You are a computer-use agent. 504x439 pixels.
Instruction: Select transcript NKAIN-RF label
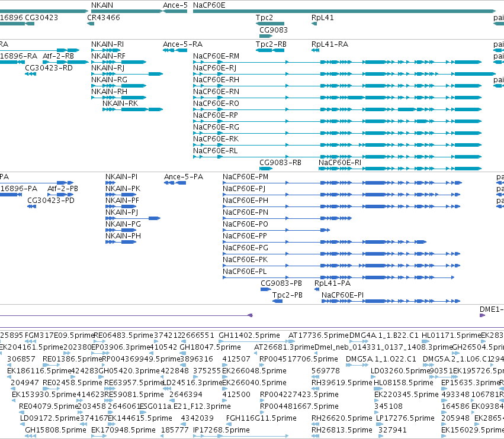tap(108, 56)
